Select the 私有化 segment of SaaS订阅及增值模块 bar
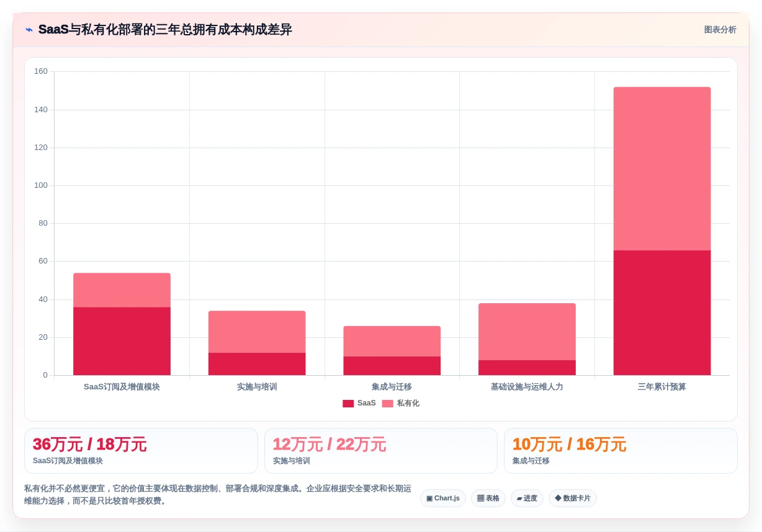 [x=122, y=290]
